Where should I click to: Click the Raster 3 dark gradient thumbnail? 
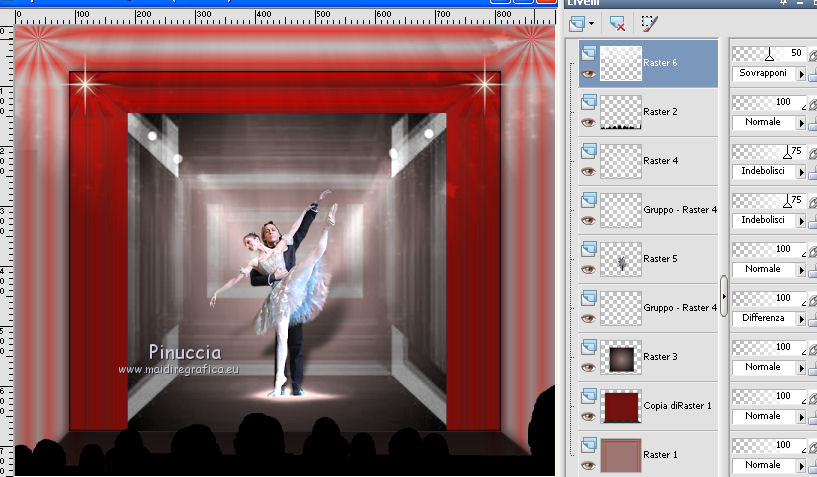(x=621, y=357)
